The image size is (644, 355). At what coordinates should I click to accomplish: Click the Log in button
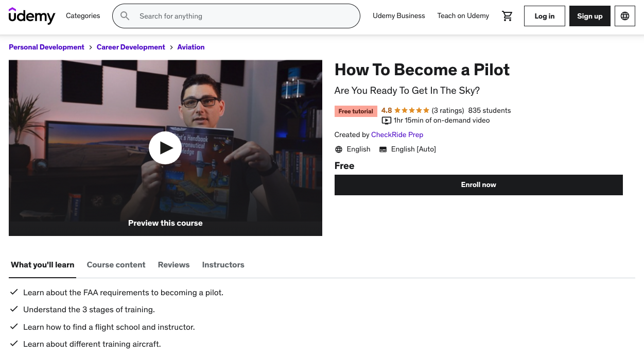coord(545,16)
